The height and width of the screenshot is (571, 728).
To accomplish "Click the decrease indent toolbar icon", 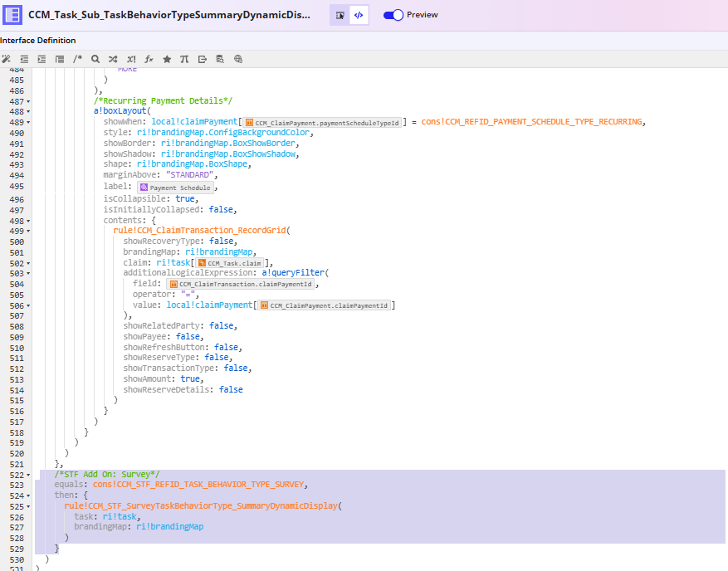I will (x=24, y=59).
